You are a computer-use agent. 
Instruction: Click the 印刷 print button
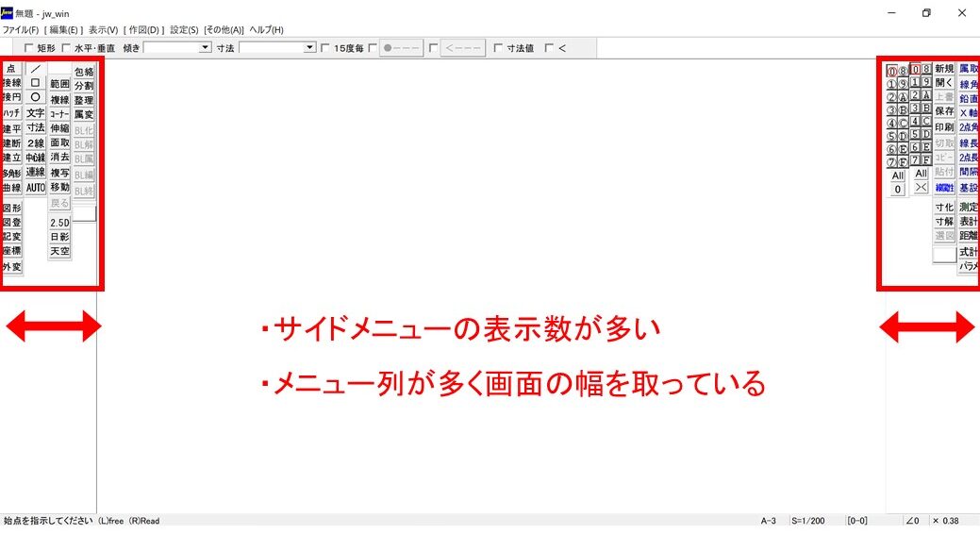[x=944, y=127]
